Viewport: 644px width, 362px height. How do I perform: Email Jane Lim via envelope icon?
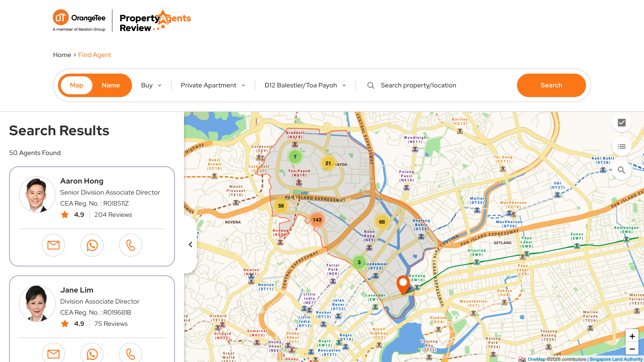[x=53, y=354]
